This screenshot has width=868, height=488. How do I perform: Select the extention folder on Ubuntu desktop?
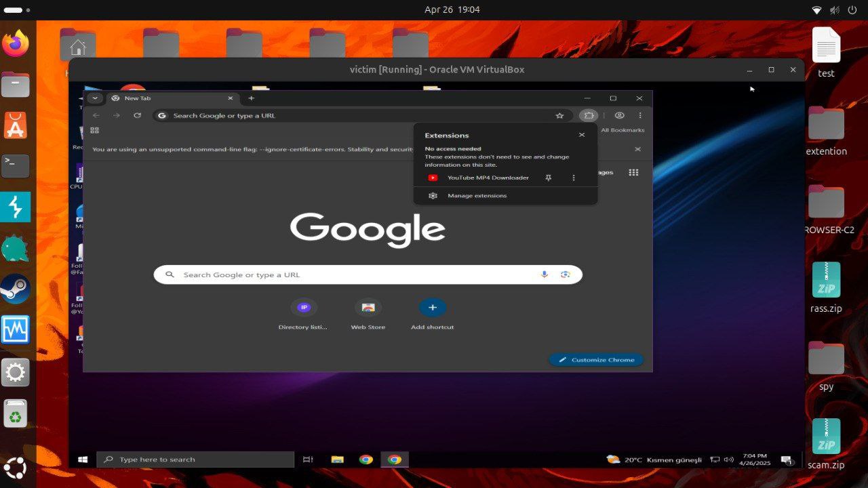(826, 131)
